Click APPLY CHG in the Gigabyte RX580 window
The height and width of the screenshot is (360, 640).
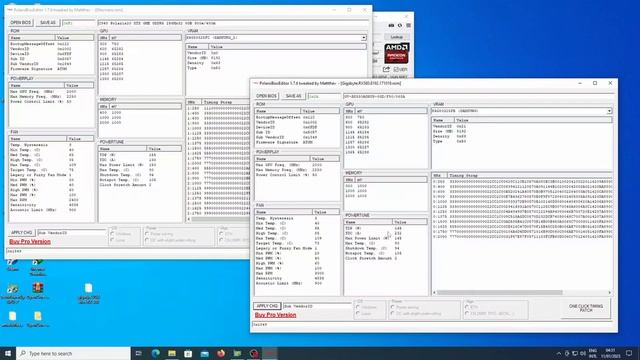(x=267, y=306)
